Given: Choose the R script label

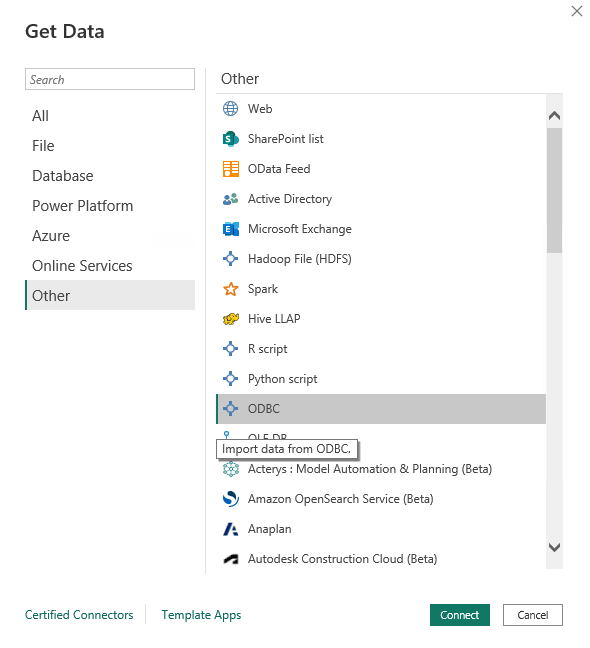Looking at the screenshot, I should (x=267, y=349).
